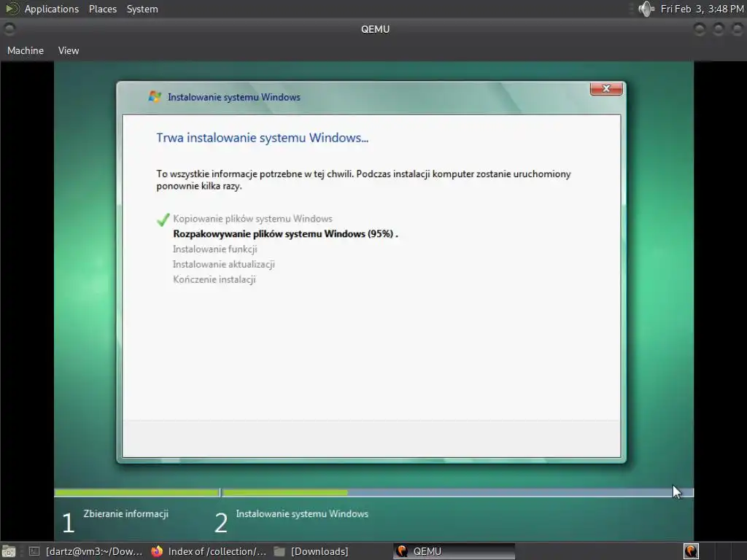747x560 pixels.
Task: Click the stage two progress bar
Action: 457,493
